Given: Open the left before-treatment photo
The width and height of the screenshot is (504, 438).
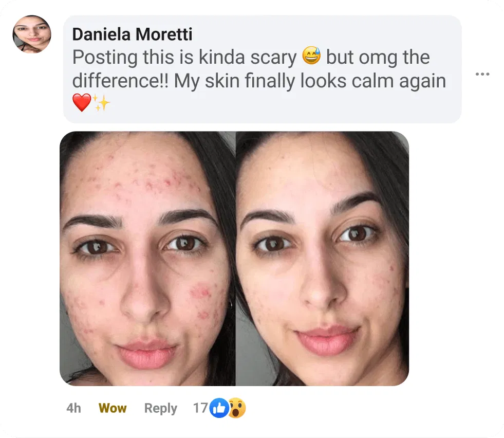Looking at the screenshot, I should pos(147,259).
